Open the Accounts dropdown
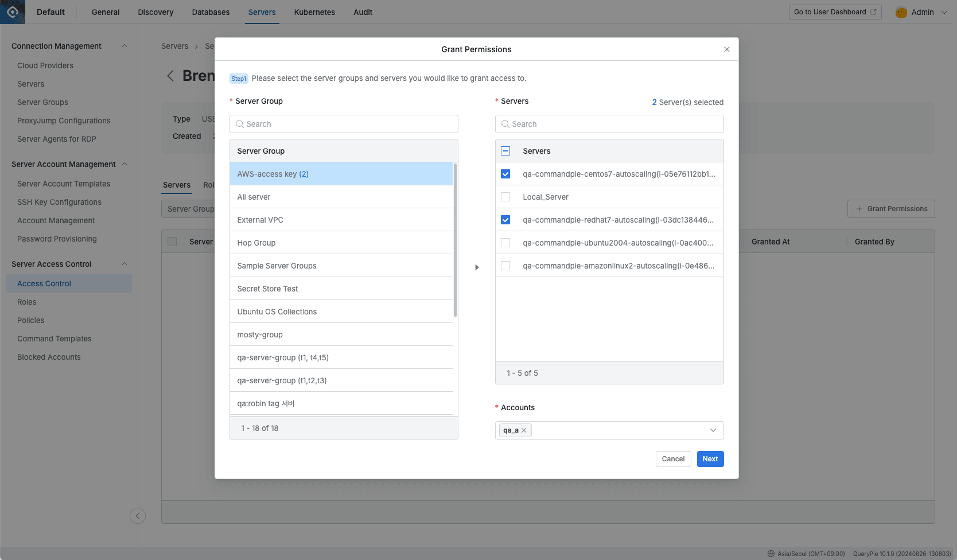The width and height of the screenshot is (957, 560). [713, 430]
